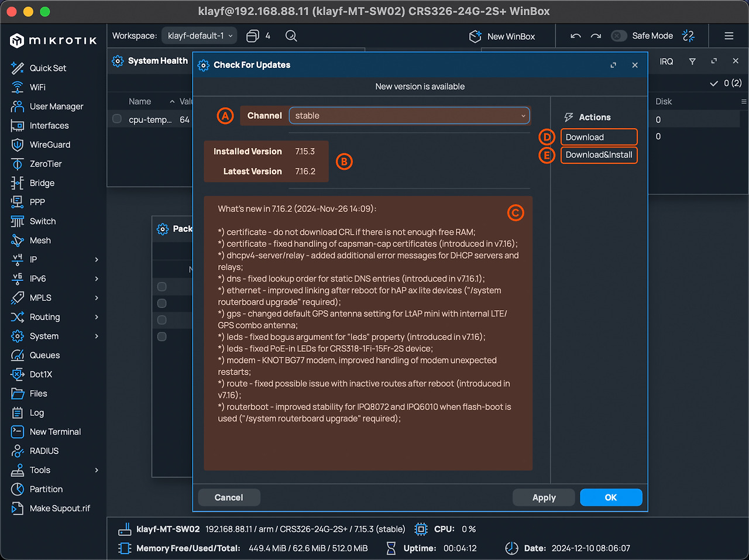
Task: Click the search magnifier in the toolbar
Action: point(291,36)
